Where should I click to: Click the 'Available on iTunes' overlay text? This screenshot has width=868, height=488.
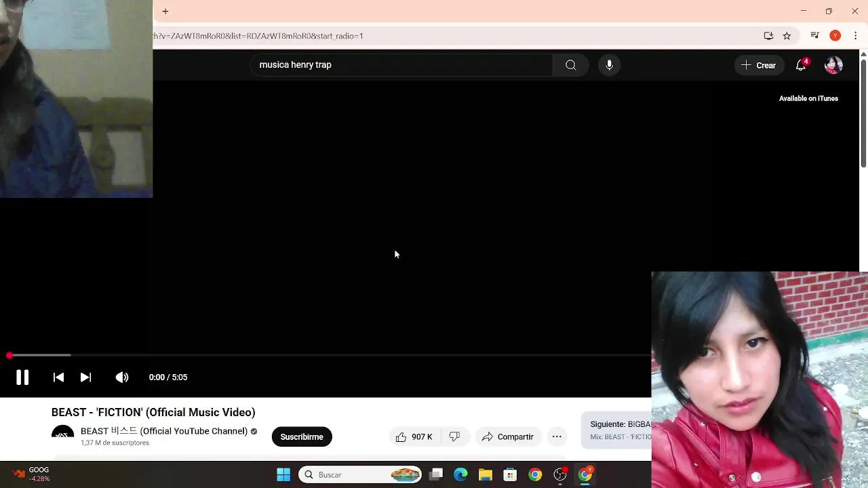pyautogui.click(x=808, y=98)
